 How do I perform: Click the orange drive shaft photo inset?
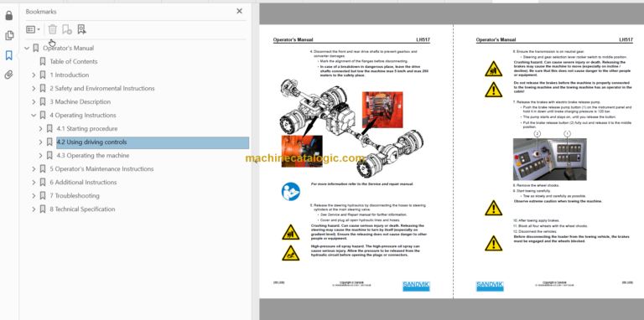302,152
